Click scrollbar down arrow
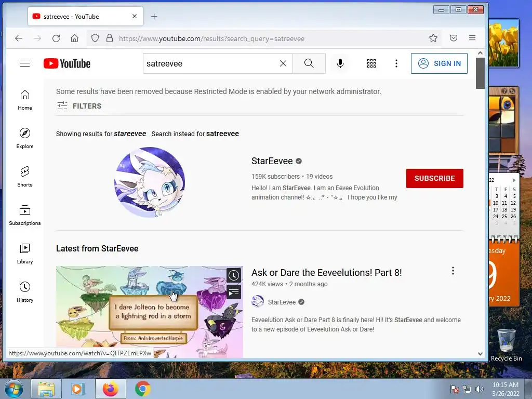The height and width of the screenshot is (399, 532). pyautogui.click(x=480, y=354)
